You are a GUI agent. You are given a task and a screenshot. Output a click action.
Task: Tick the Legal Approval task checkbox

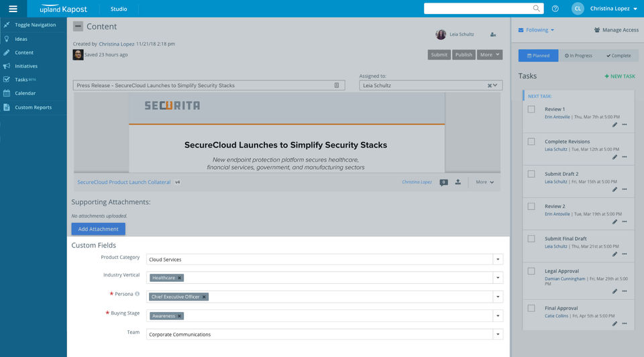(x=531, y=271)
